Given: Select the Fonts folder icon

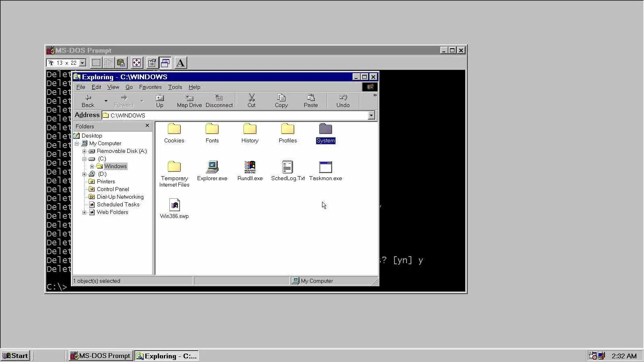Looking at the screenshot, I should tap(212, 129).
